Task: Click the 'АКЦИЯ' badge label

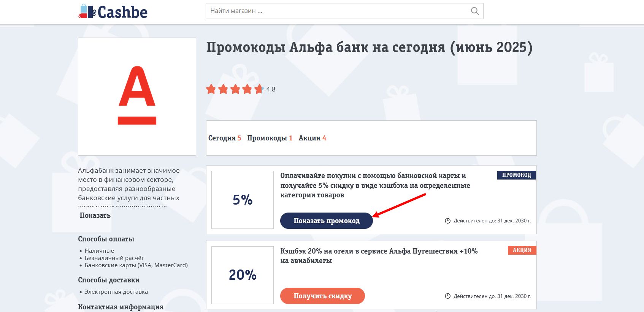Action: [x=522, y=250]
